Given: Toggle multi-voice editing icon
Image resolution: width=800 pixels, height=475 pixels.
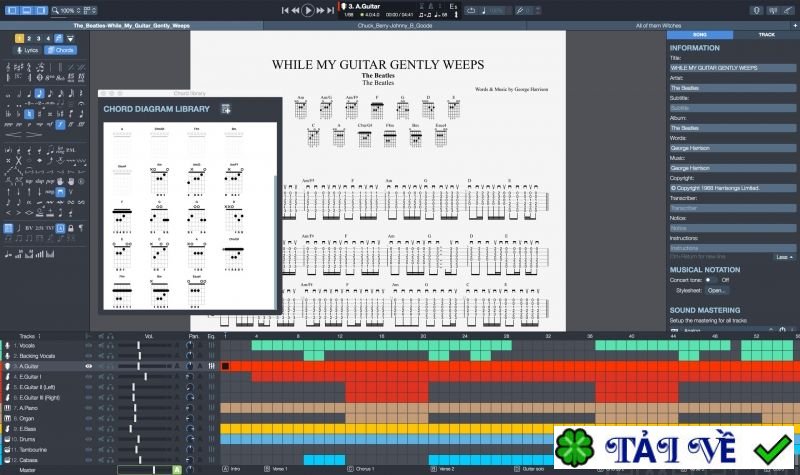Looking at the screenshot, I should click(59, 38).
